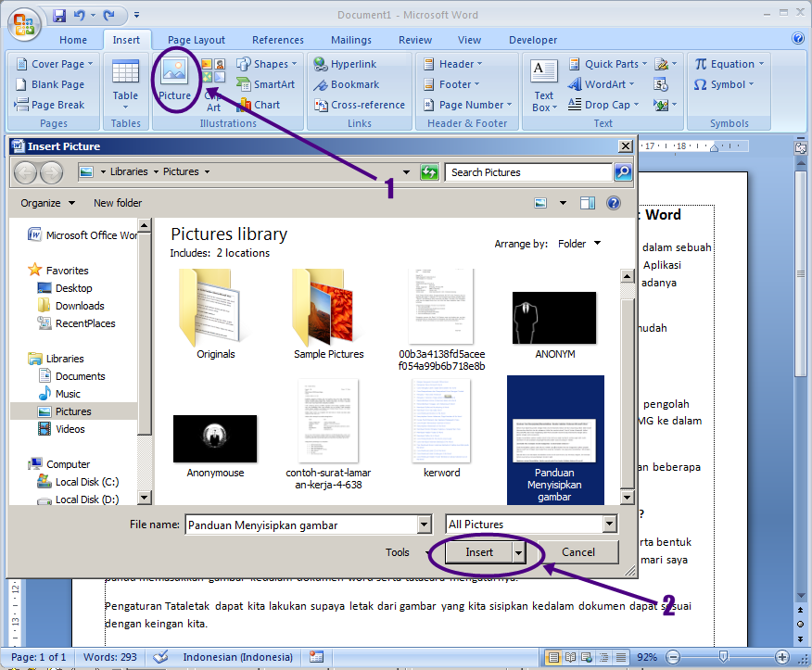Click the zoom out minus button
The image size is (812, 670).
(x=673, y=657)
